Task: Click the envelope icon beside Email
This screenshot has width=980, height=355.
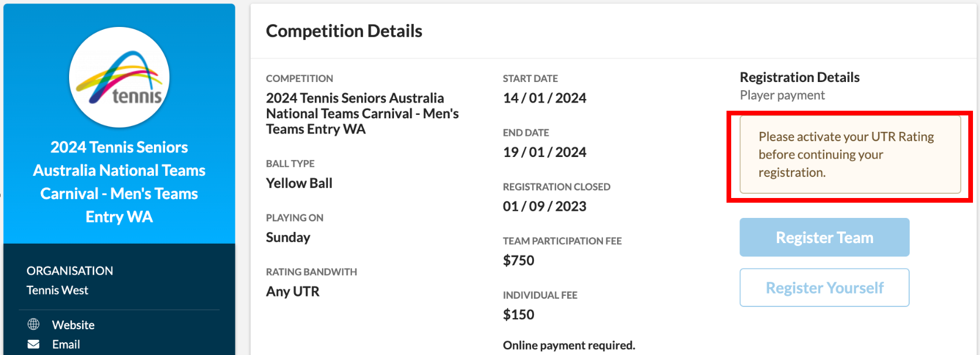Action: pos(34,344)
